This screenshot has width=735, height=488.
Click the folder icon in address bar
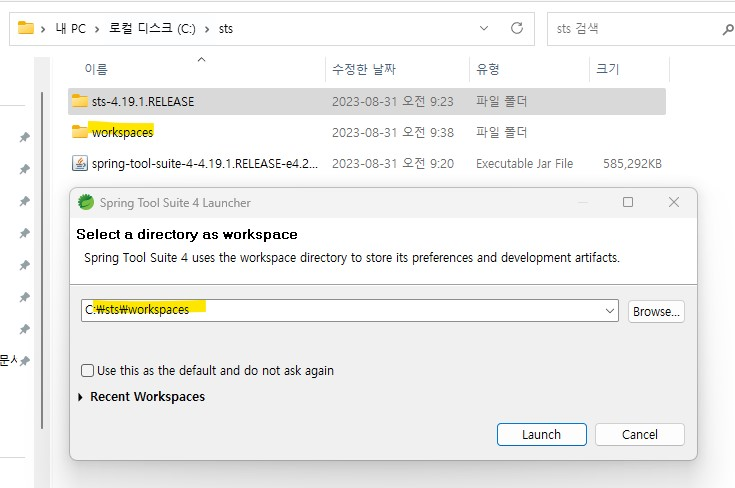pyautogui.click(x=26, y=28)
